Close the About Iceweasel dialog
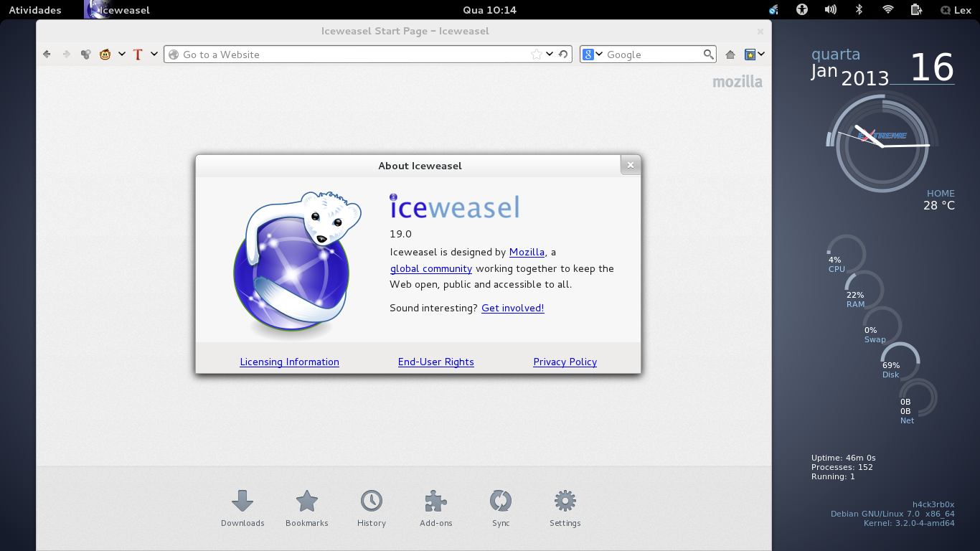980x551 pixels. pyautogui.click(x=630, y=165)
